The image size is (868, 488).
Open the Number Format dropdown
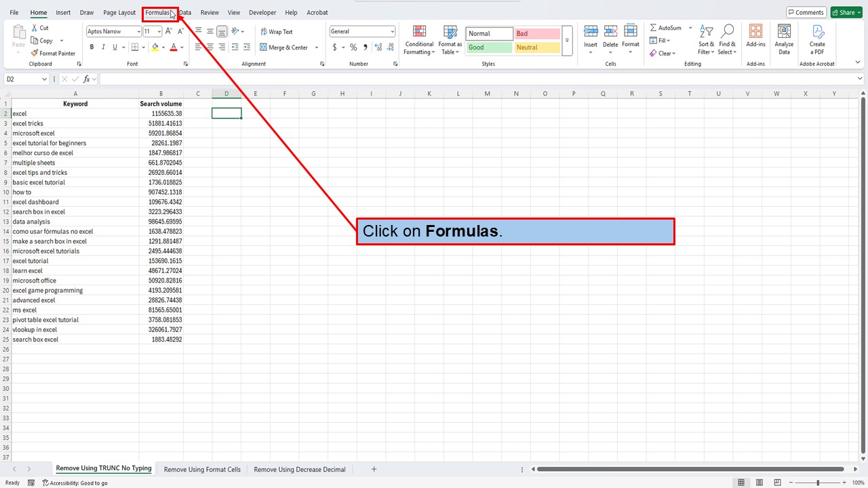[x=361, y=30]
